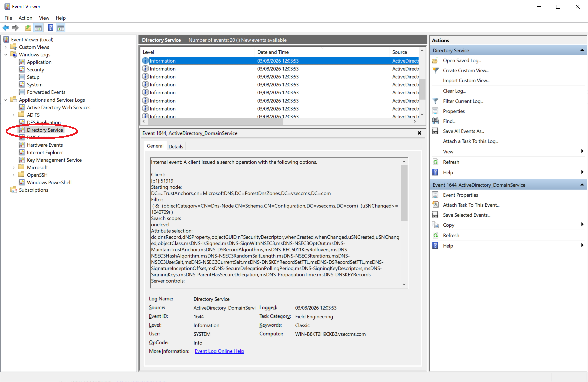Image resolution: width=588 pixels, height=382 pixels.
Task: Click the Event Properties icon in Actions
Action: 435,195
